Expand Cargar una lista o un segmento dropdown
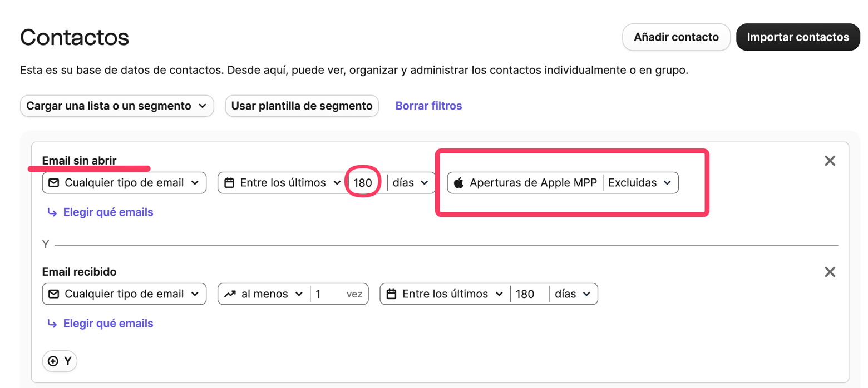 point(117,106)
